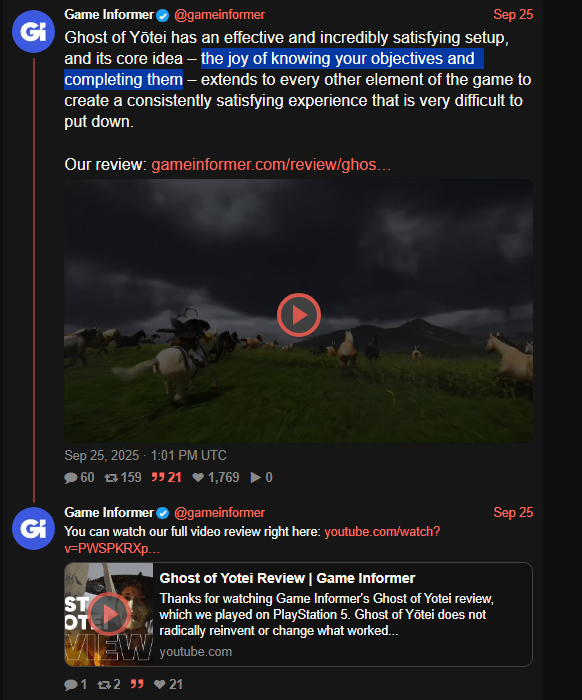The height and width of the screenshot is (700, 582).
Task: Click the retweet icon showing 159
Action: pos(111,478)
